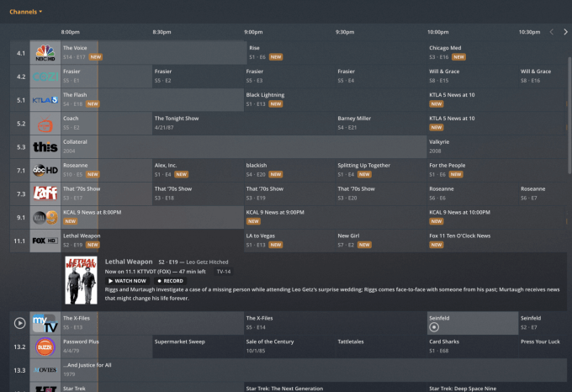Select the abc HD channel logo
Screen dimensions: 572x392
[x=45, y=170]
